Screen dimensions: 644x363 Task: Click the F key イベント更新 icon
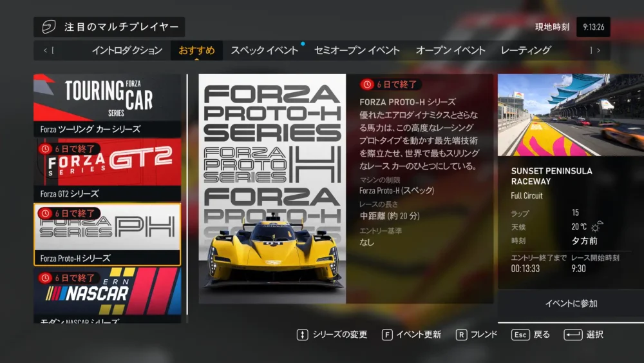click(x=387, y=335)
